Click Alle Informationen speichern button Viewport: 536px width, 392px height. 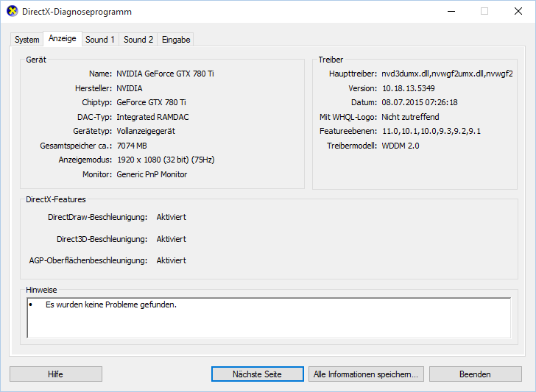pos(366,374)
